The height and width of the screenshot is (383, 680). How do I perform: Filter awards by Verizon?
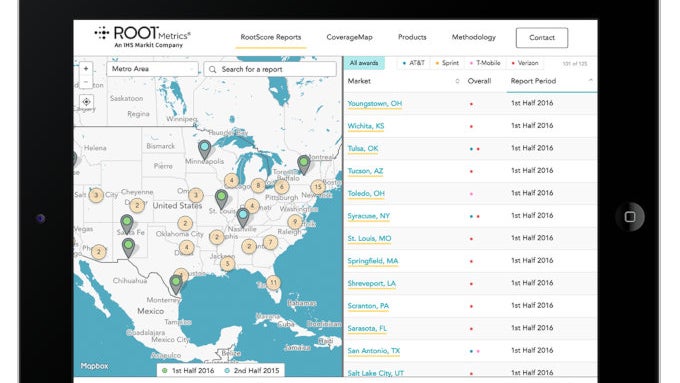[525, 63]
